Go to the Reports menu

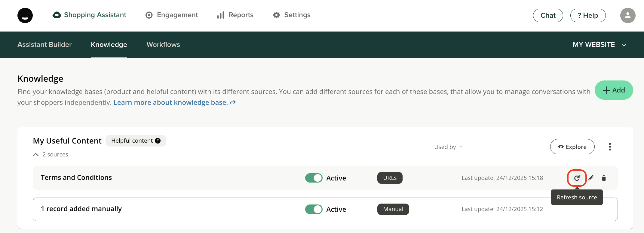[x=235, y=15]
